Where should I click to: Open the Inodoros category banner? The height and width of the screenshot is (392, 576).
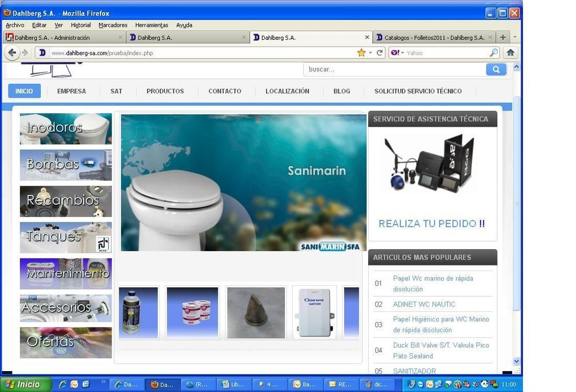[66, 128]
